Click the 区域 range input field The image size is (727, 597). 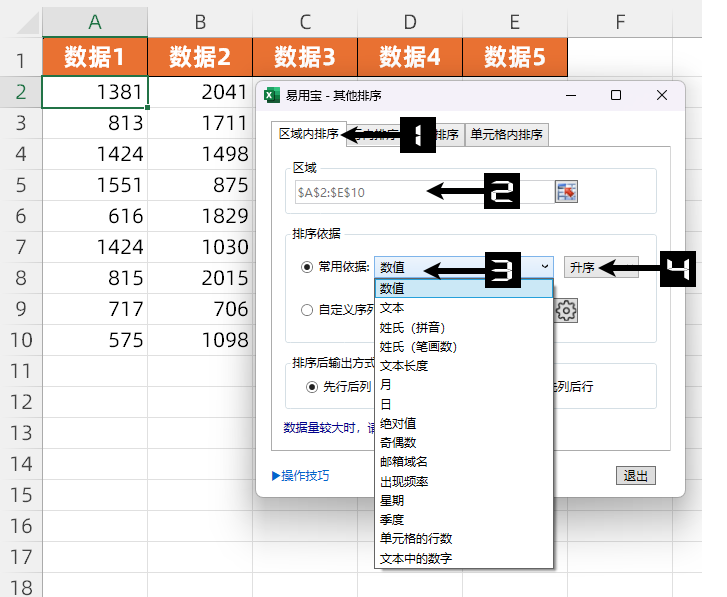(424, 192)
